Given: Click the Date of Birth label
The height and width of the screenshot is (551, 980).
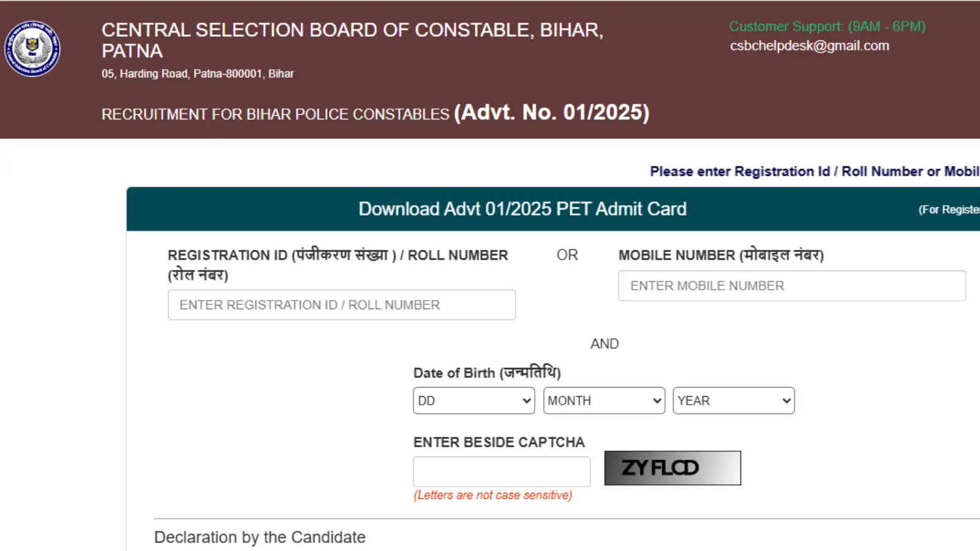Looking at the screenshot, I should (x=486, y=373).
